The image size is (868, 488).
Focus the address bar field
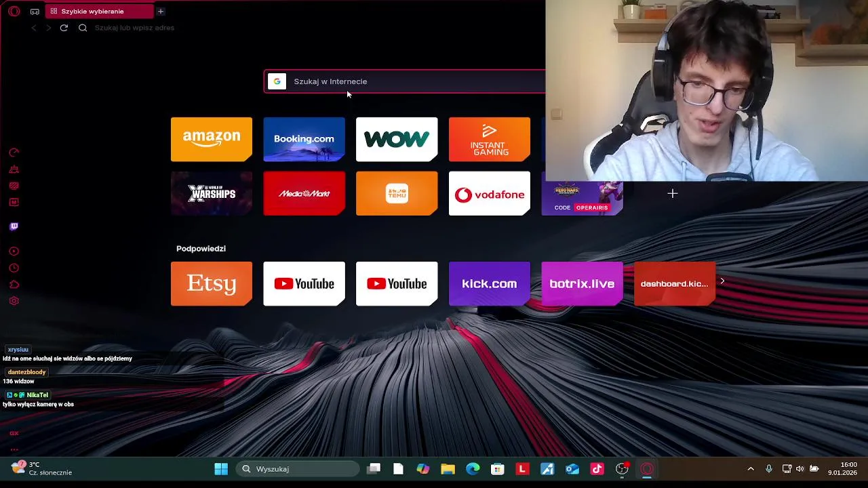pyautogui.click(x=312, y=28)
